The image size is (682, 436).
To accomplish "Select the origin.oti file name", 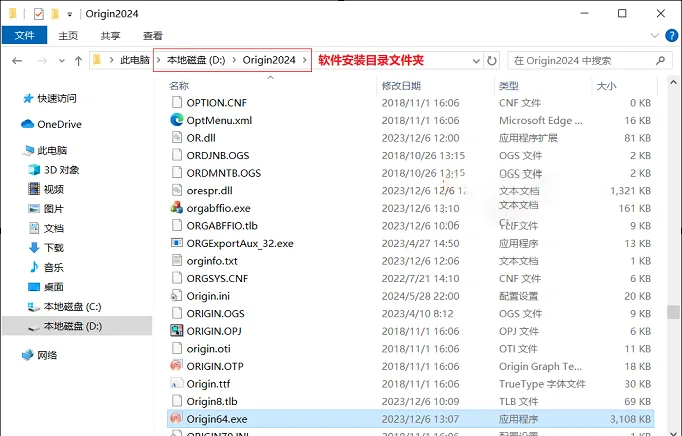I will (x=208, y=349).
